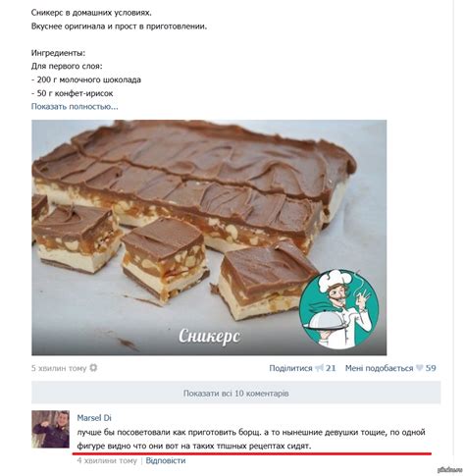Expand post via Показать полностью link

75,107
